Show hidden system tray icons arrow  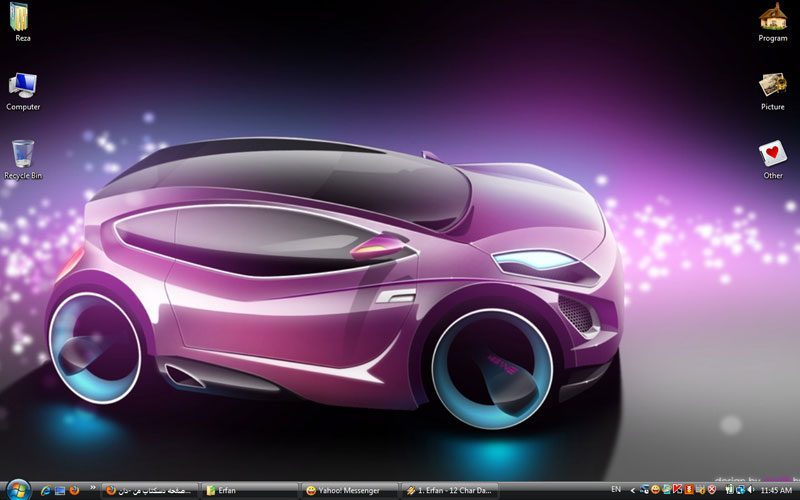click(632, 490)
